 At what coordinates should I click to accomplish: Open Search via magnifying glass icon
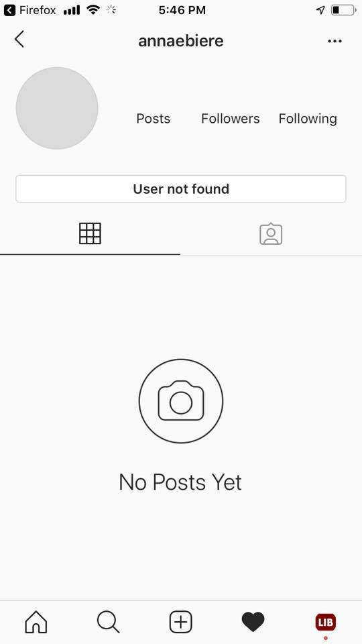coord(109,622)
